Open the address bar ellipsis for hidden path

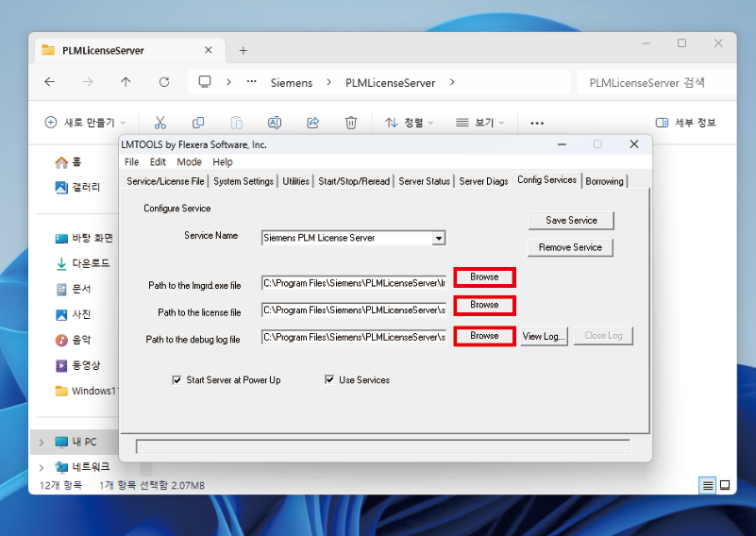click(x=252, y=82)
